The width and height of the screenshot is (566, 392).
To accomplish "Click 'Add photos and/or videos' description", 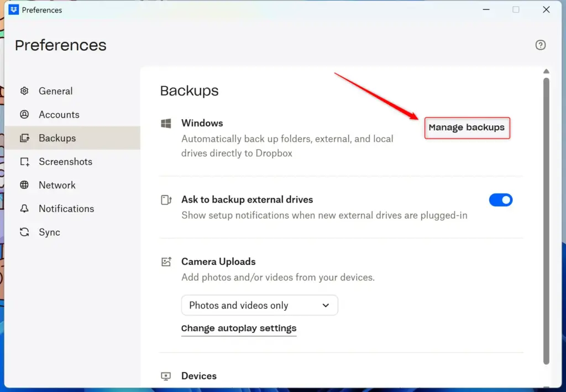I will [x=278, y=277].
